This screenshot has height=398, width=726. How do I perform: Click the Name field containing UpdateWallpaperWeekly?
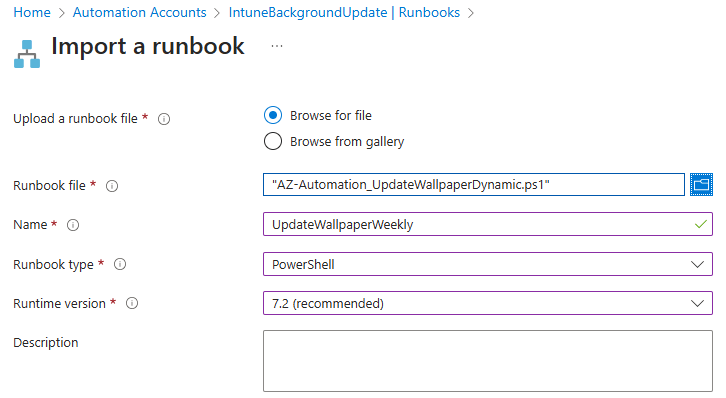(488, 224)
